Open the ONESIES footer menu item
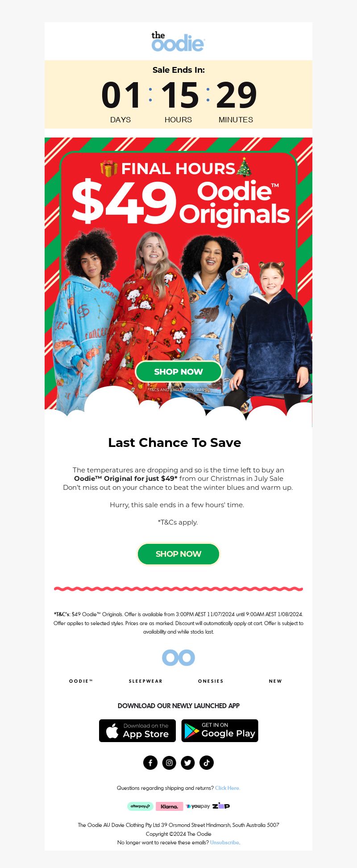 pyautogui.click(x=211, y=681)
